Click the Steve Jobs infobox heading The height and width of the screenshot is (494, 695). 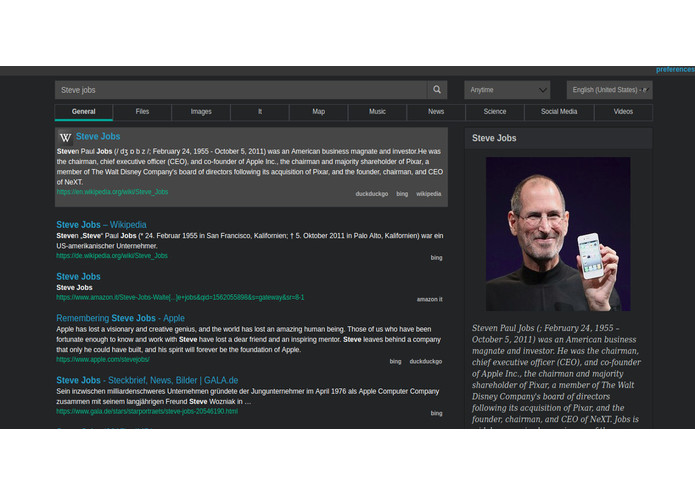click(x=494, y=138)
